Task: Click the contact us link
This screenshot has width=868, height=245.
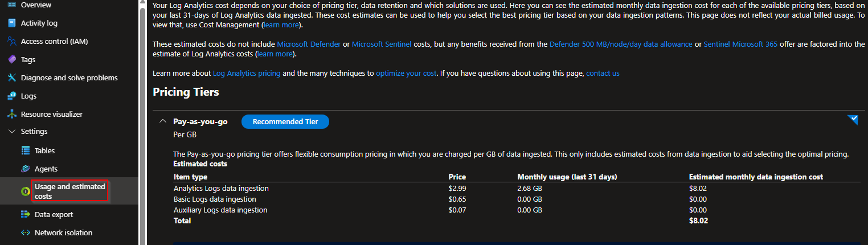Action: pos(603,73)
